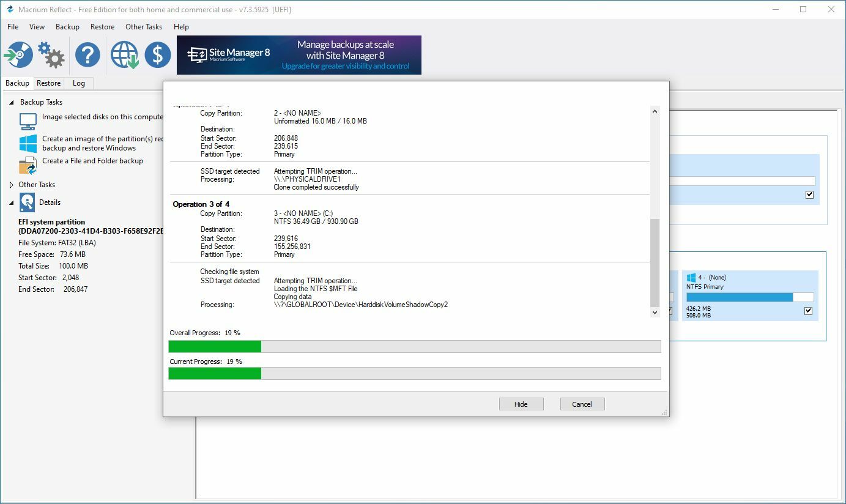Click the File System FAT32 (LBA) detail

pyautogui.click(x=57, y=243)
